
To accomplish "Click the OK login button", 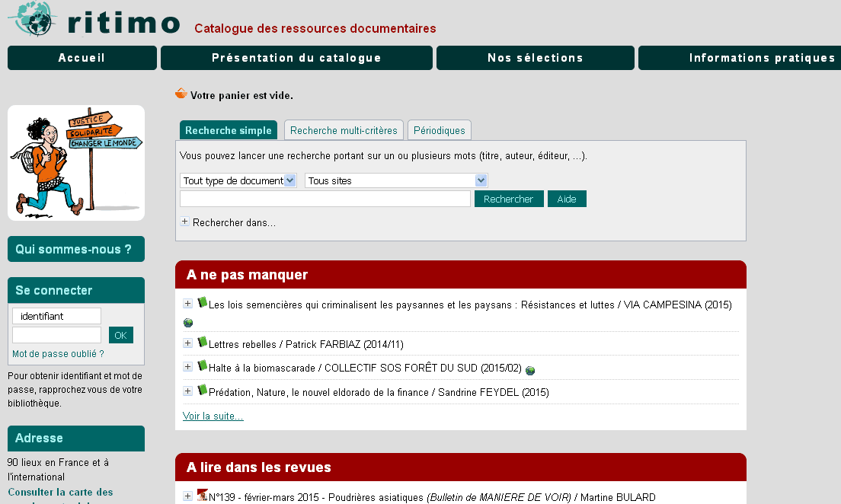I will (121, 335).
